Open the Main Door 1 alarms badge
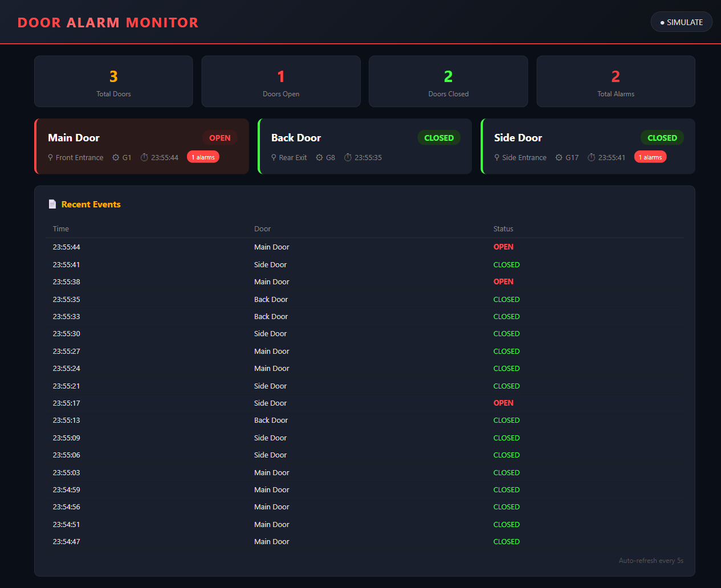 click(x=203, y=157)
